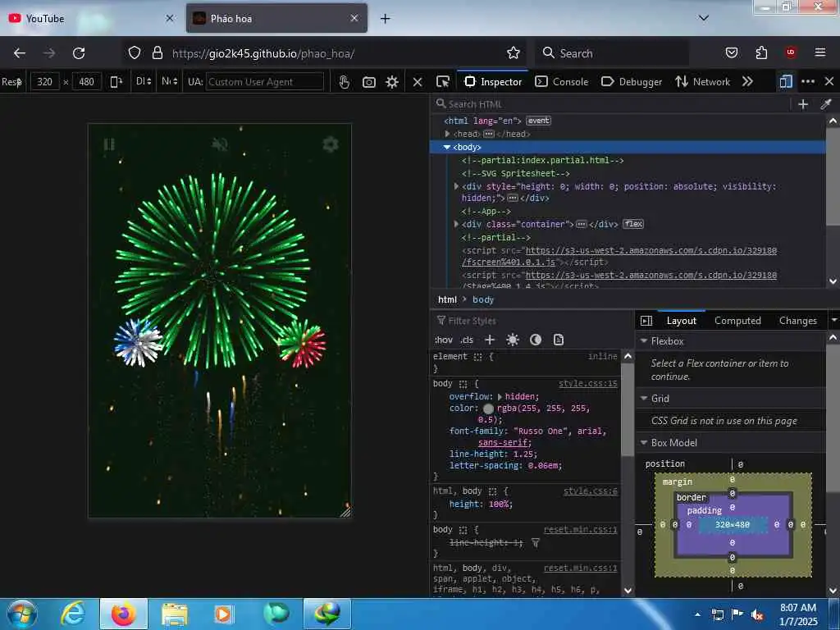The width and height of the screenshot is (840, 630).
Task: Switch to the Debugger panel
Action: (x=631, y=81)
